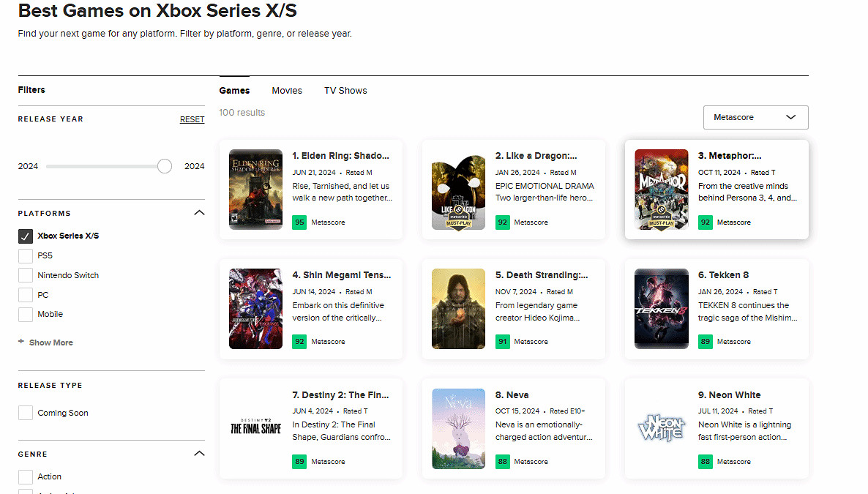Click Neon White's 88 Metascore badge
The height and width of the screenshot is (494, 868).
[x=705, y=461]
